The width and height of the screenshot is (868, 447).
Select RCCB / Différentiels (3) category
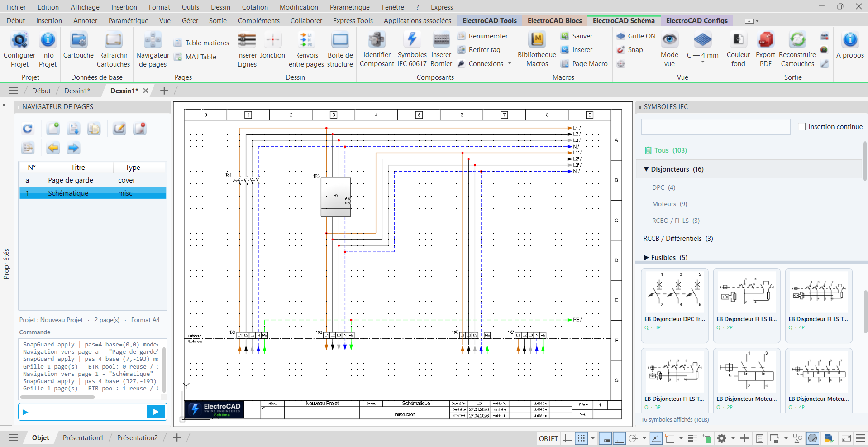coord(678,239)
